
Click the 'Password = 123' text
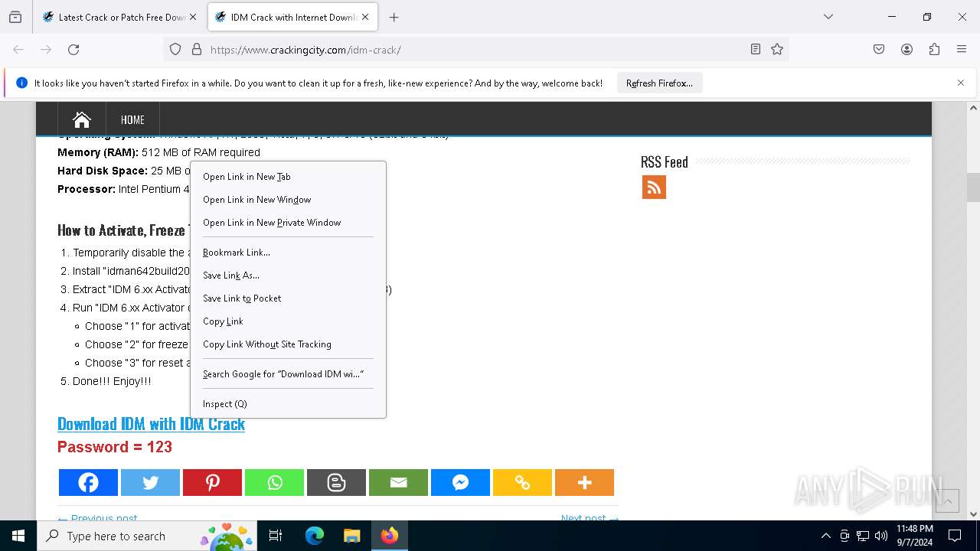pos(115,447)
